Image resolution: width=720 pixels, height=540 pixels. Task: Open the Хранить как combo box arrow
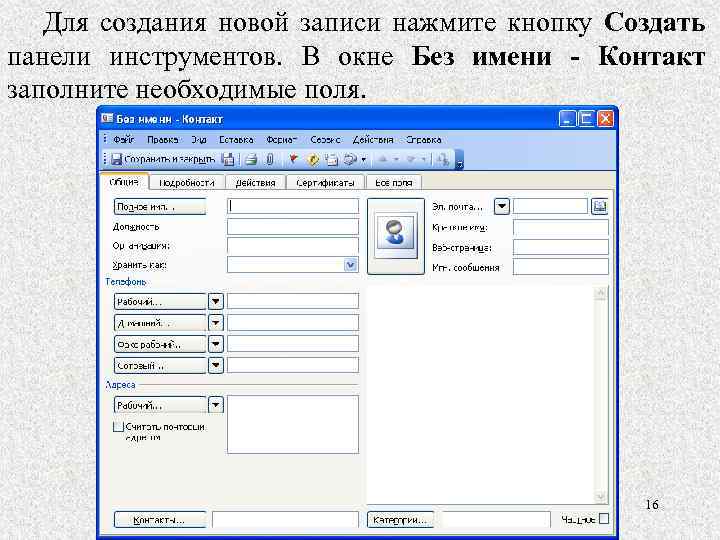pyautogui.click(x=351, y=264)
